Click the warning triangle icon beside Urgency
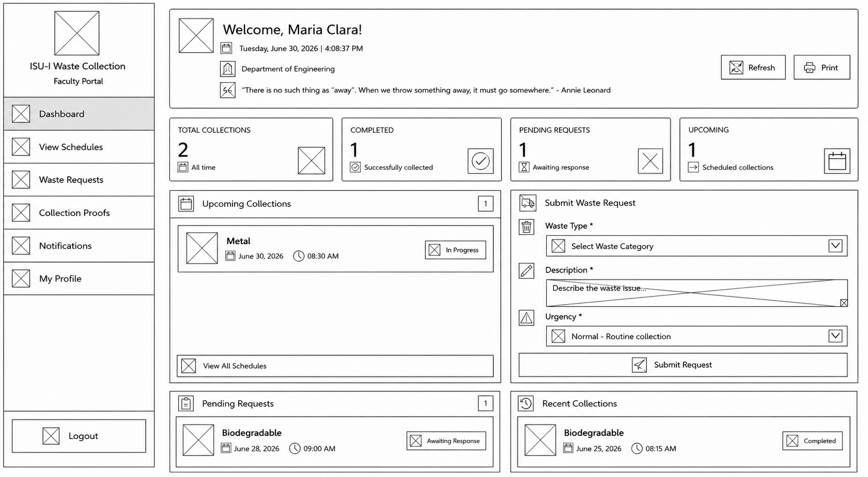Viewport: 868px width, 477px height. [527, 318]
